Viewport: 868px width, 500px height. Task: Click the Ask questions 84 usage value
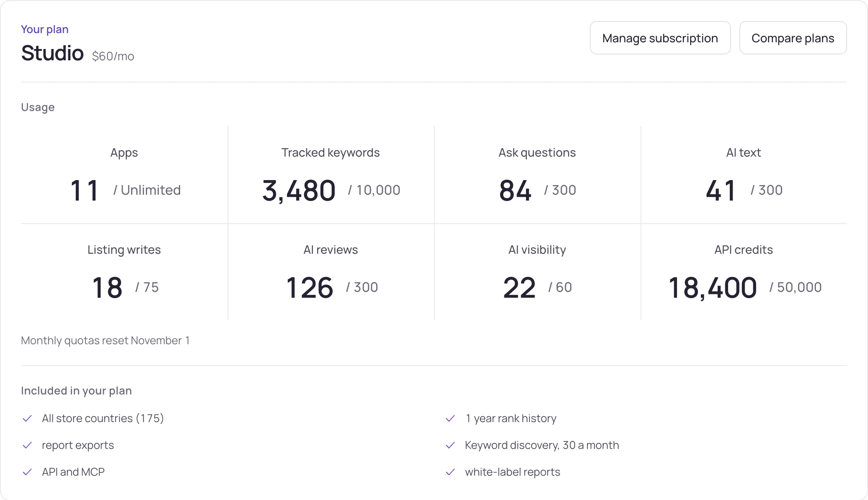coord(515,191)
